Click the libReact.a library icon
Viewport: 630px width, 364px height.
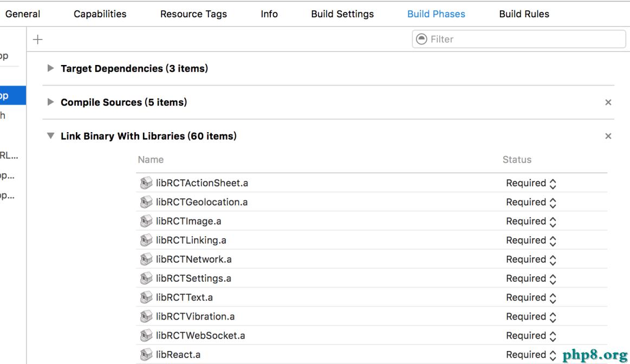[x=145, y=355]
